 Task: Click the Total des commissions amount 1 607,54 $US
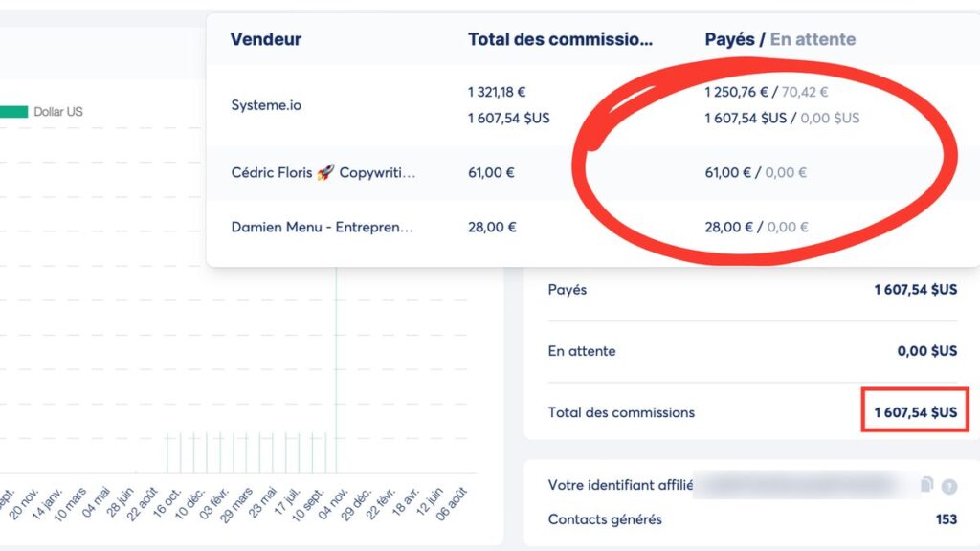[x=916, y=412]
